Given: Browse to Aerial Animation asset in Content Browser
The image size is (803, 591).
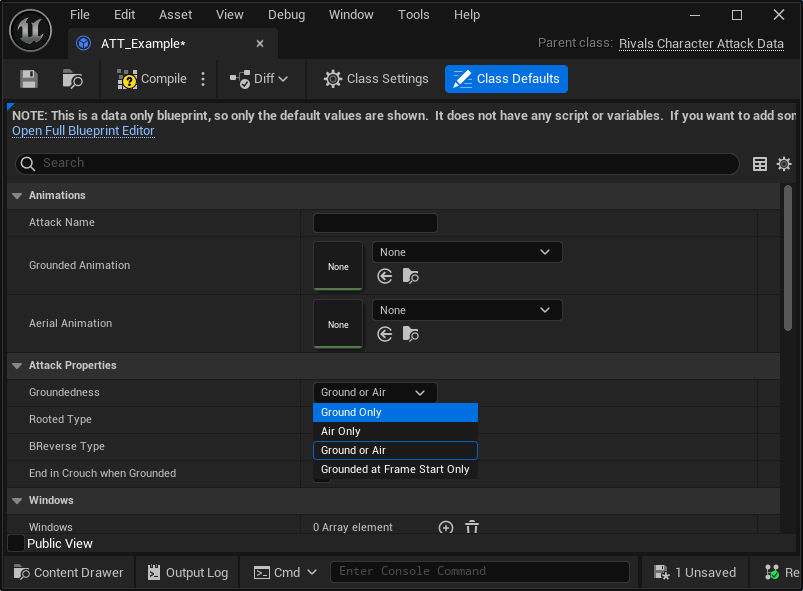Looking at the screenshot, I should (x=411, y=334).
